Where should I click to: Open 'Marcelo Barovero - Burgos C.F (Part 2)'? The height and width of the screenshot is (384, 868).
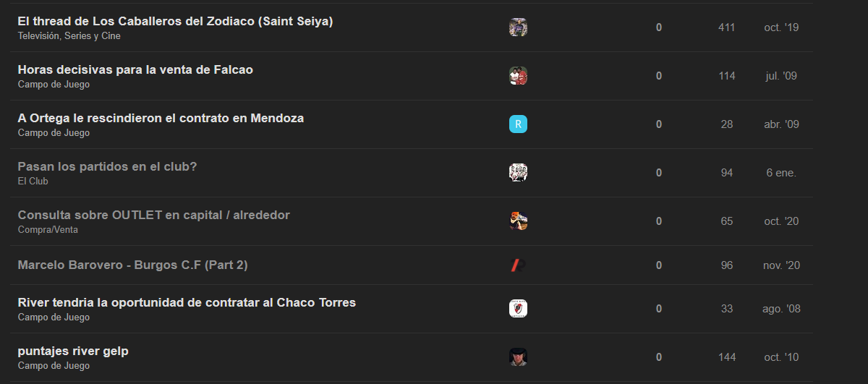(132, 265)
